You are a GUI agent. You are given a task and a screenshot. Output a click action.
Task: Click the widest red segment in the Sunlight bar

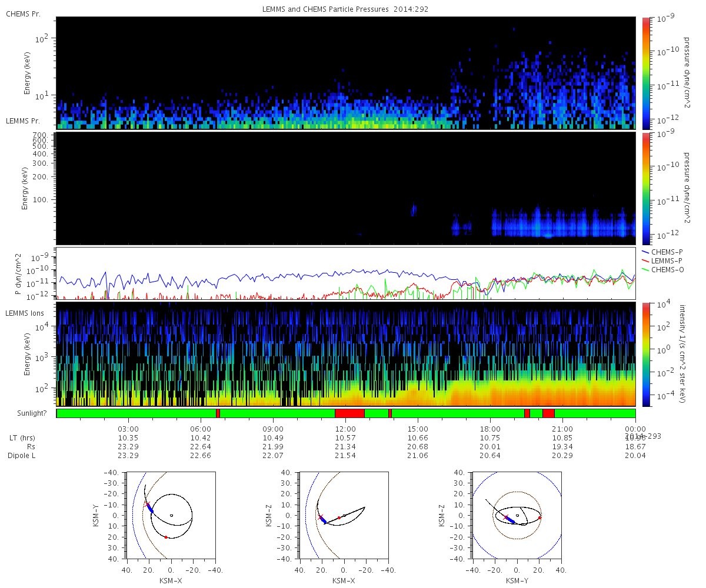(349, 413)
